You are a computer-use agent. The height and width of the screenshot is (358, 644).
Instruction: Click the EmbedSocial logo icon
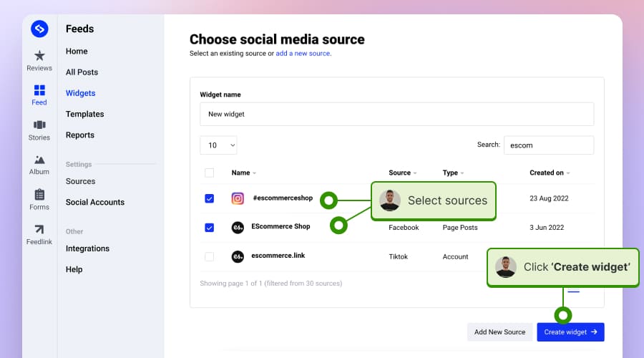(x=39, y=29)
